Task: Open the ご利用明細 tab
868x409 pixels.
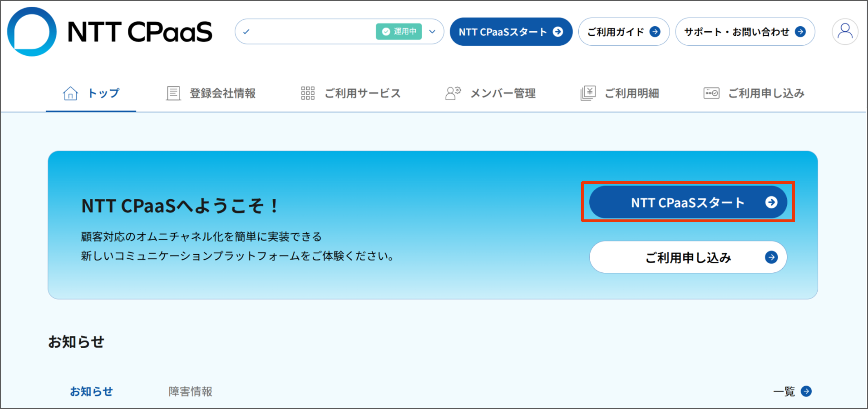Action: (x=620, y=93)
